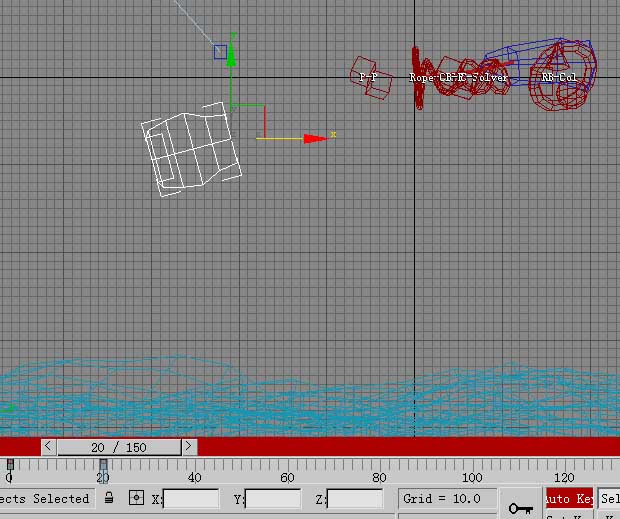Open the Selected key filter dropdown
The width and height of the screenshot is (620, 519).
pyautogui.click(x=609, y=498)
